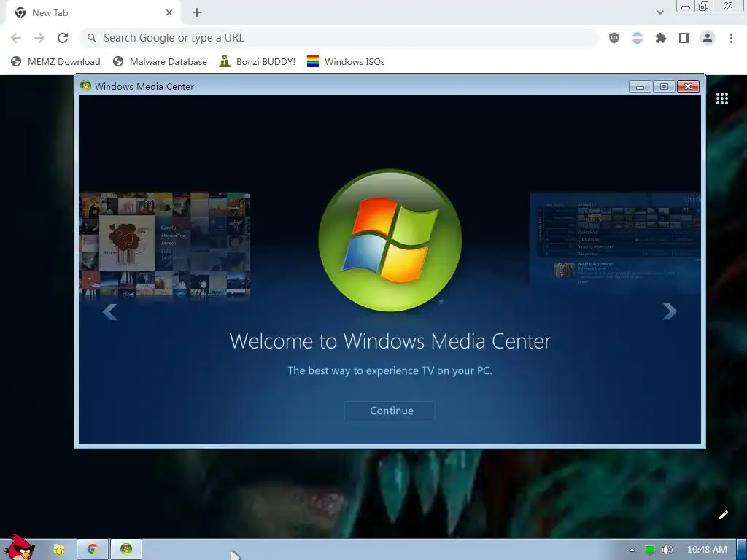The width and height of the screenshot is (747, 560).
Task: Maximize the Windows Media Center window
Action: coord(664,86)
